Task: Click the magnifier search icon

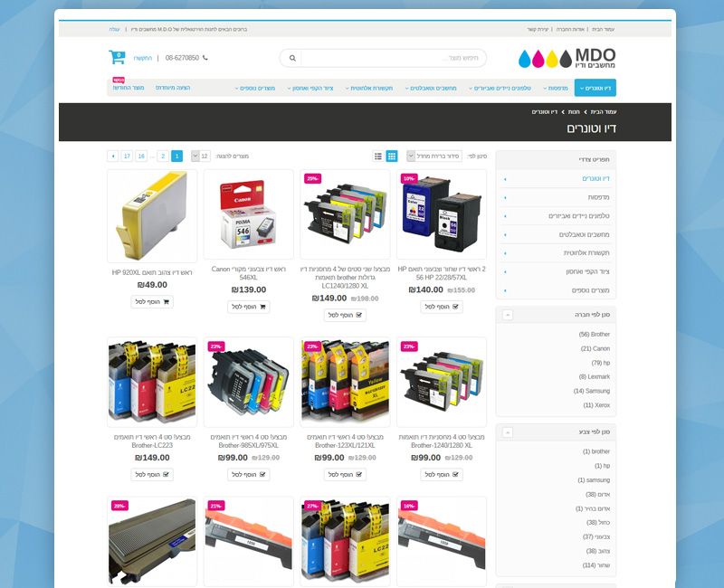Action: coord(292,58)
